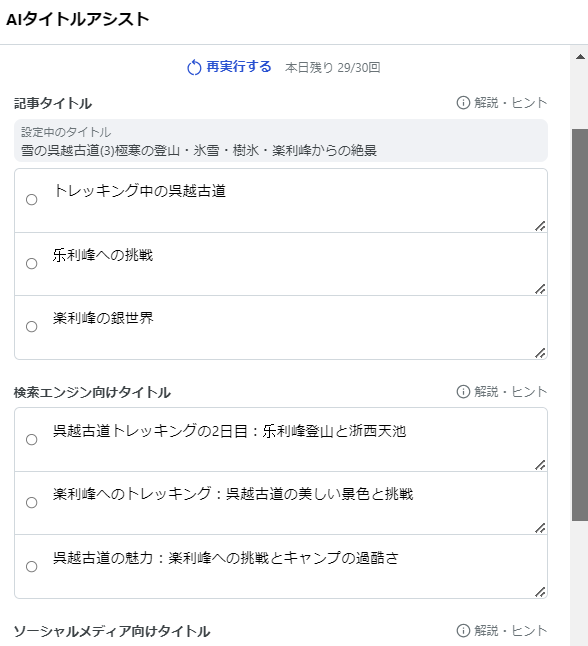The width and height of the screenshot is (588, 646).
Task: Choose radio for 楽利峰の銀世界
Action: click(x=32, y=327)
